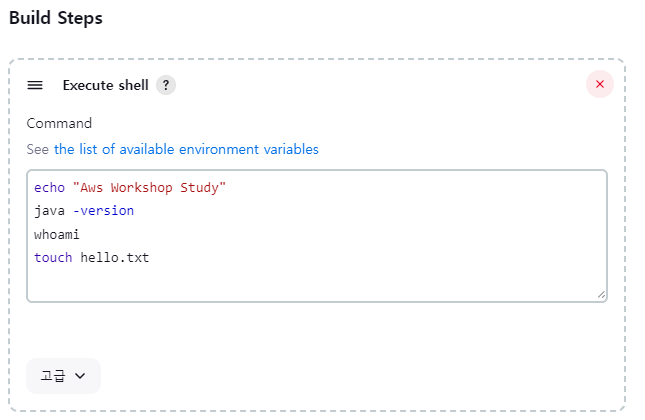The height and width of the screenshot is (420, 645).
Task: Click the "Aws Workshop Study" string text
Action: 149,188
